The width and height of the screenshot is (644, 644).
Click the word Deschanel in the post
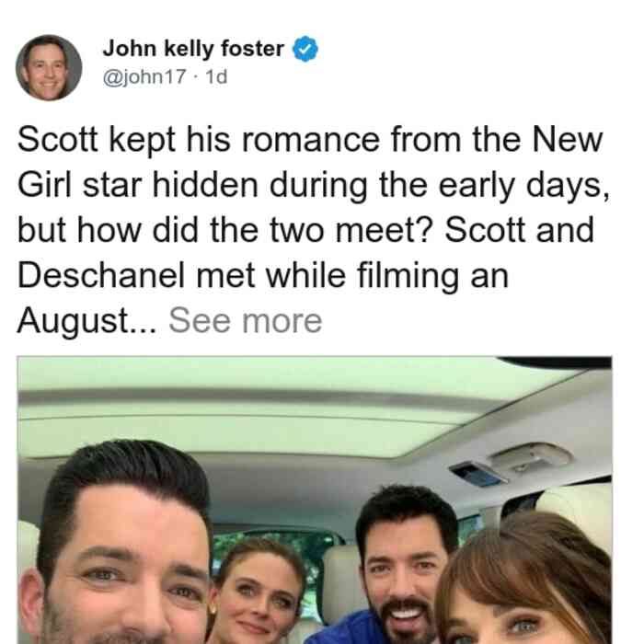101,275
